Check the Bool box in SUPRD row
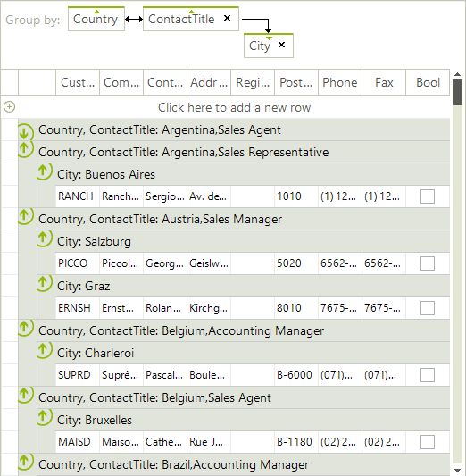 tap(428, 375)
